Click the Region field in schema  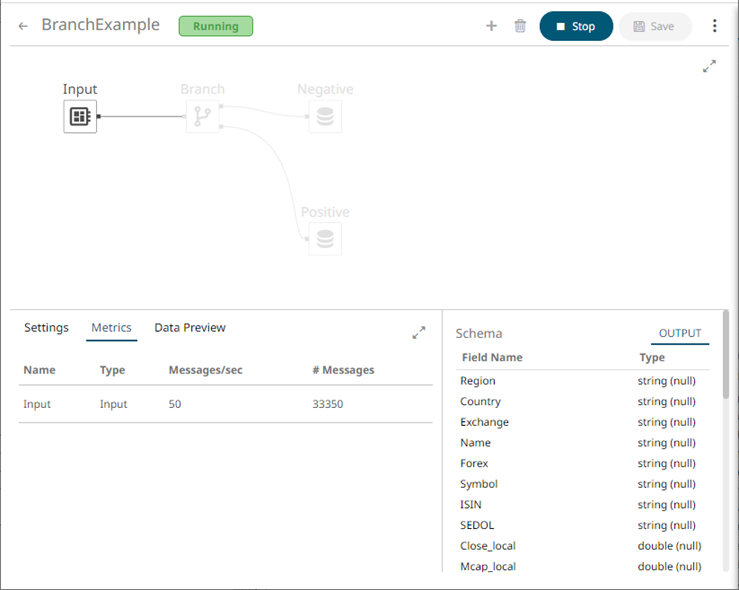pyautogui.click(x=478, y=381)
